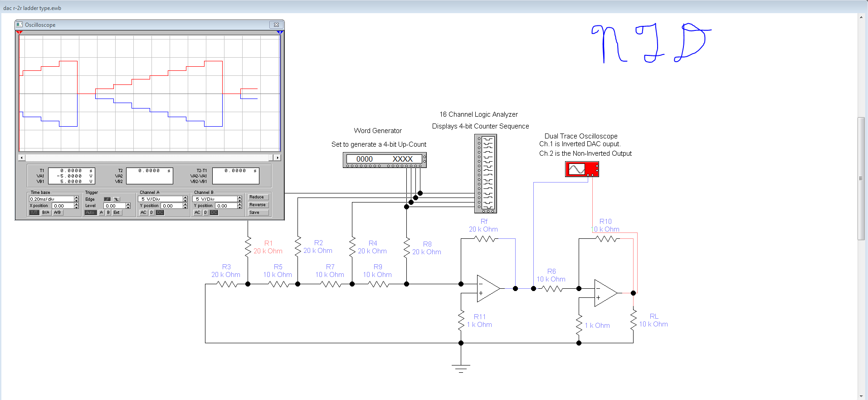Select resistor R1 20 k Ohm
The width and height of the screenshot is (868, 400).
(x=248, y=247)
